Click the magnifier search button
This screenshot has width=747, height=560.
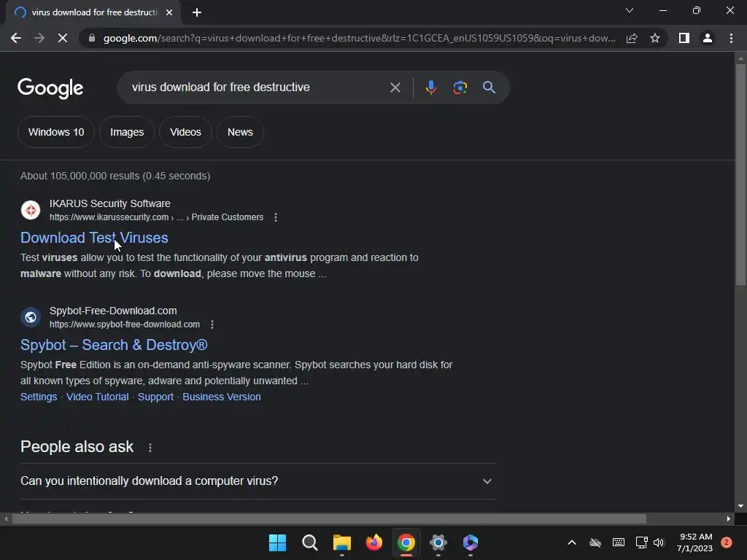point(489,87)
